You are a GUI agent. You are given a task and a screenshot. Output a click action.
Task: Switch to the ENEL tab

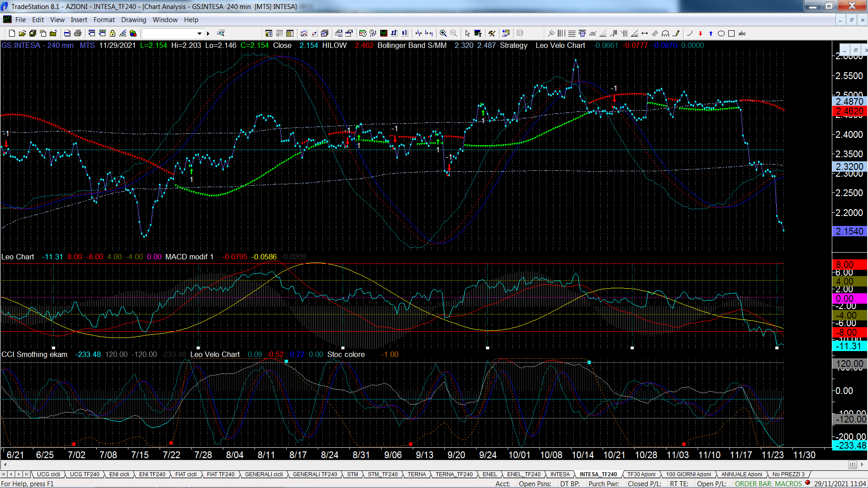pos(490,474)
